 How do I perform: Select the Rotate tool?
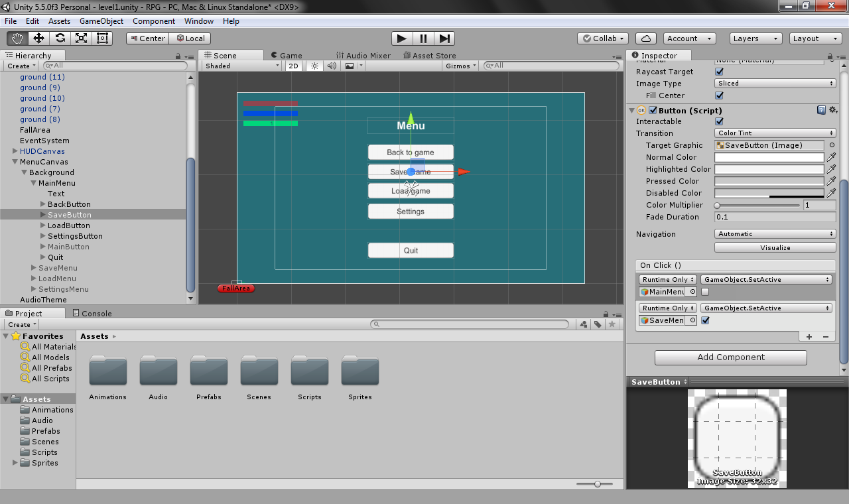60,38
